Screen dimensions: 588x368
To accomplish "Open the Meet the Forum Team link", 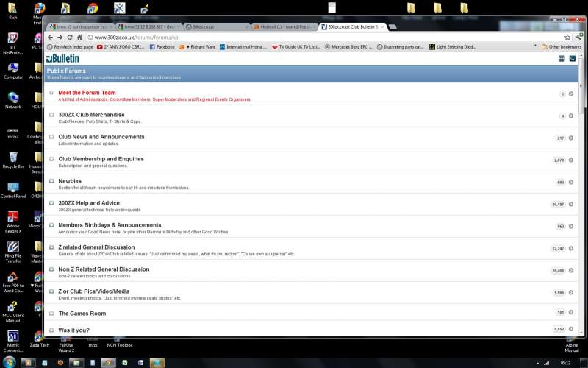I will [87, 93].
